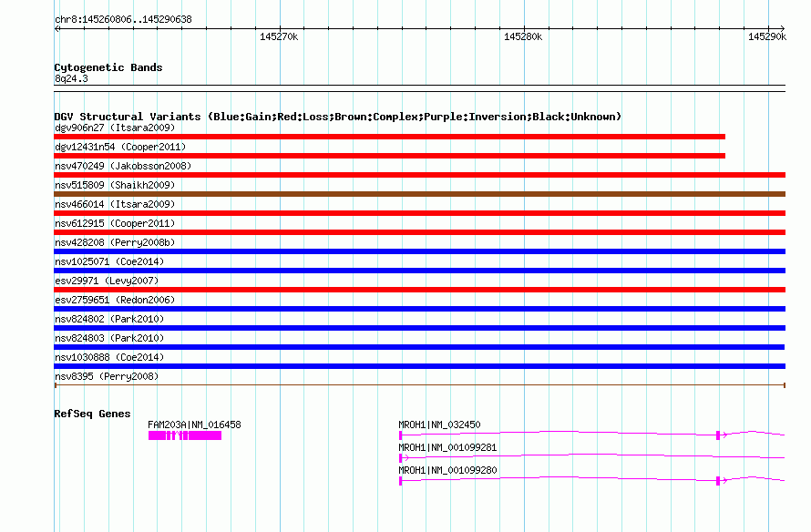Click the right arrow end of the ruler
Screen dimensions: 811x532
782,28
